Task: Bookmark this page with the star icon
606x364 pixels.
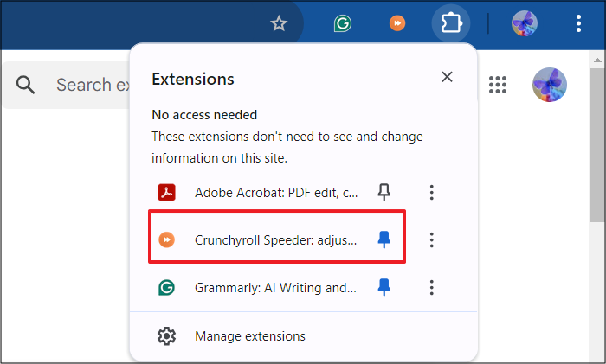Action: [x=279, y=23]
